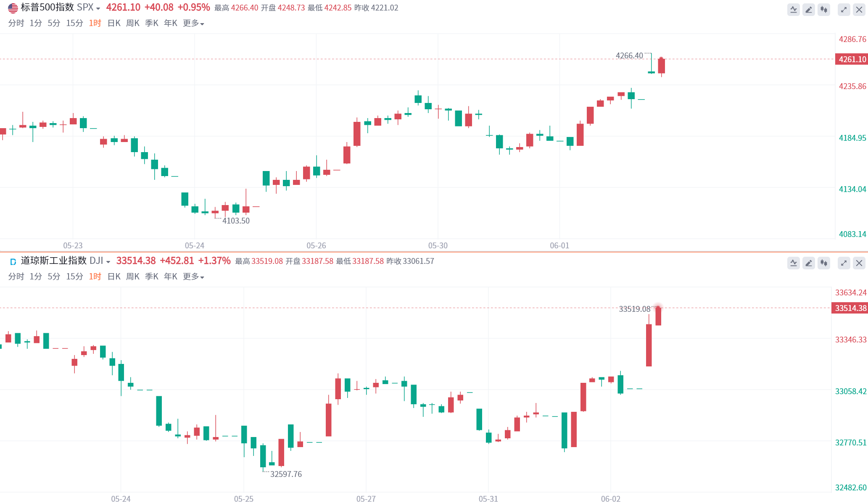This screenshot has height=503, width=868.
Task: Select 分时 view on the DJI chart
Action: [16, 277]
